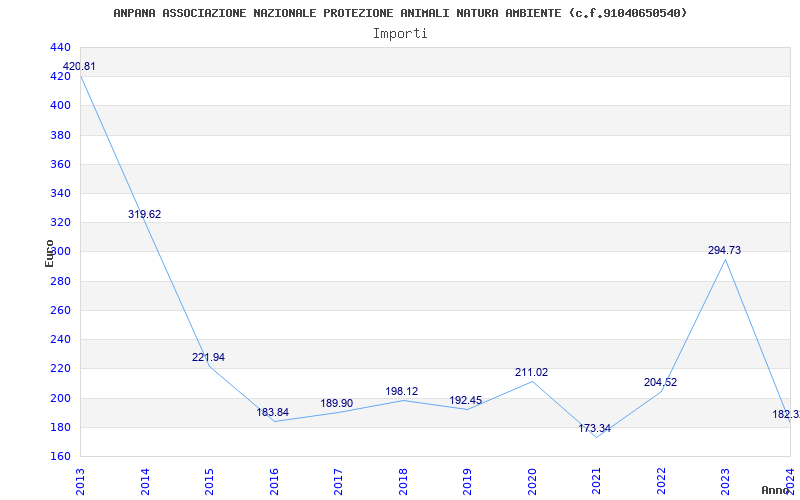Select the 280 y-axis tick label
The width and height of the screenshot is (800, 500).
pos(60,281)
